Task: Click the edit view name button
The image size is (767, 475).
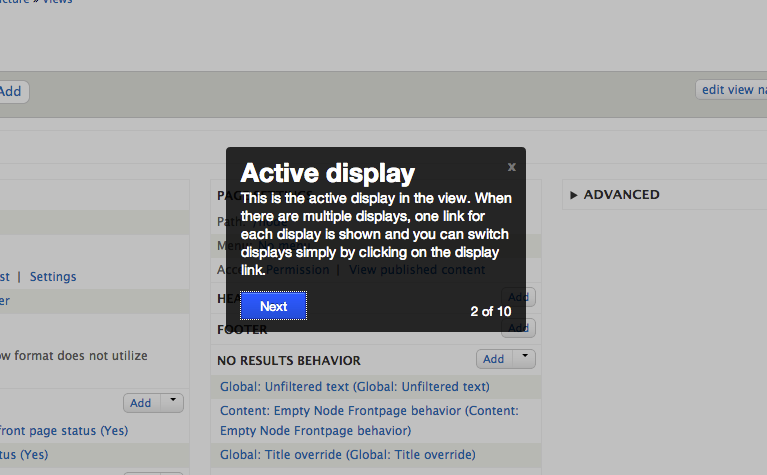Action: (732, 90)
